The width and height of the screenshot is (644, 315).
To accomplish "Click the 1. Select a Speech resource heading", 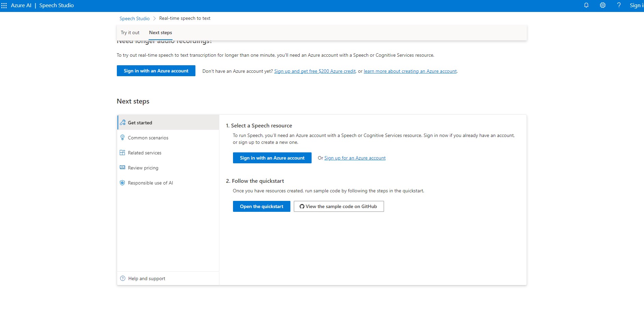I will pos(259,125).
